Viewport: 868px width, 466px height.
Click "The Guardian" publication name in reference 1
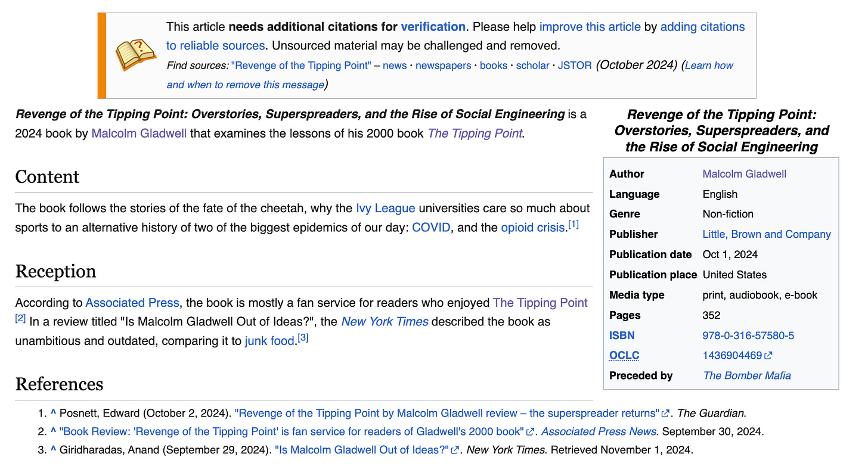click(711, 414)
